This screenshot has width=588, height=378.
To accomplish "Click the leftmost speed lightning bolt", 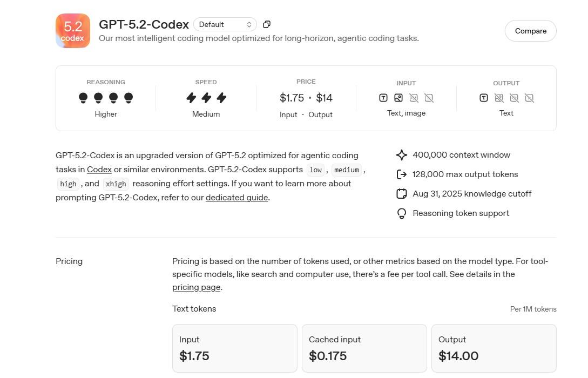I will (191, 98).
